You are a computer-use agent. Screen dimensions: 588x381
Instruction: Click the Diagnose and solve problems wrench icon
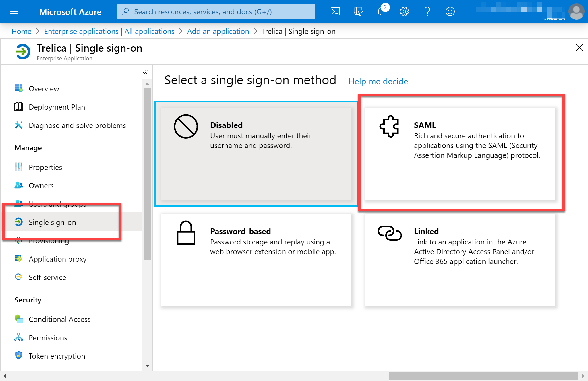pos(19,125)
